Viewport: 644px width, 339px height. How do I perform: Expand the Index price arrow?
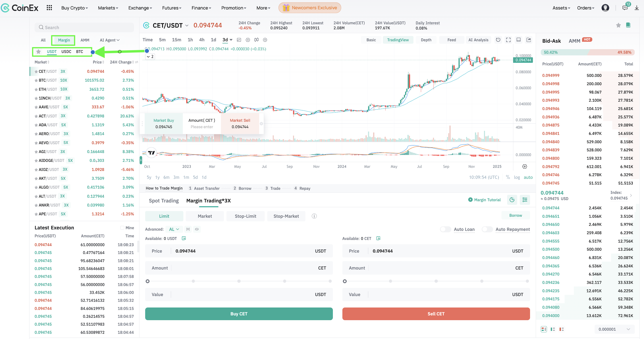pyautogui.click(x=631, y=195)
